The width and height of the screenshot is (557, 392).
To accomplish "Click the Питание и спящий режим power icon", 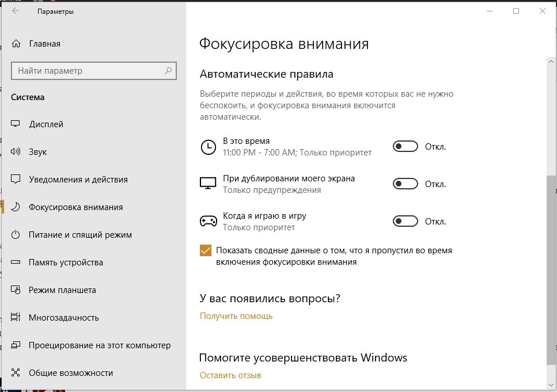I will pos(16,235).
